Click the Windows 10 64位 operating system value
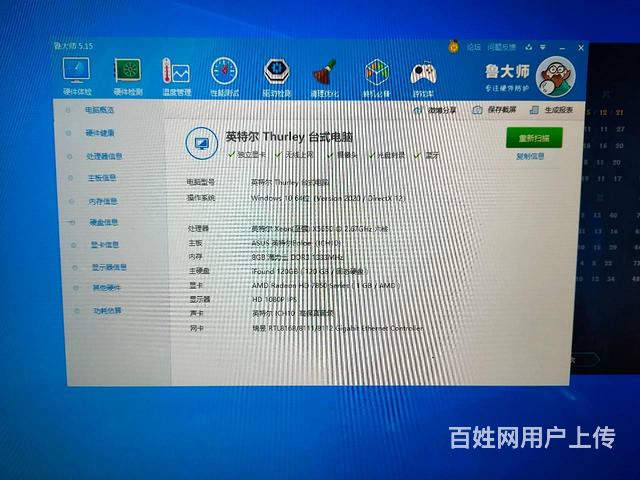 pyautogui.click(x=328, y=198)
